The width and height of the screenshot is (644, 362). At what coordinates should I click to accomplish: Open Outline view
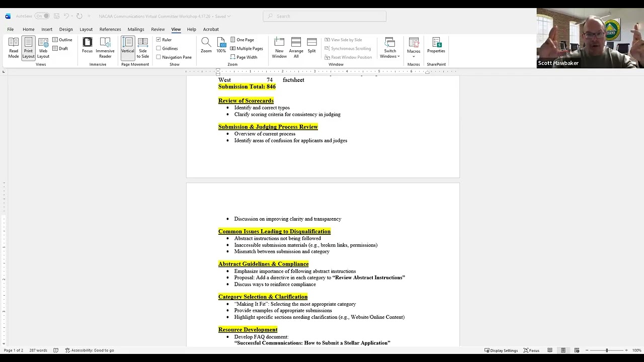[x=62, y=40]
